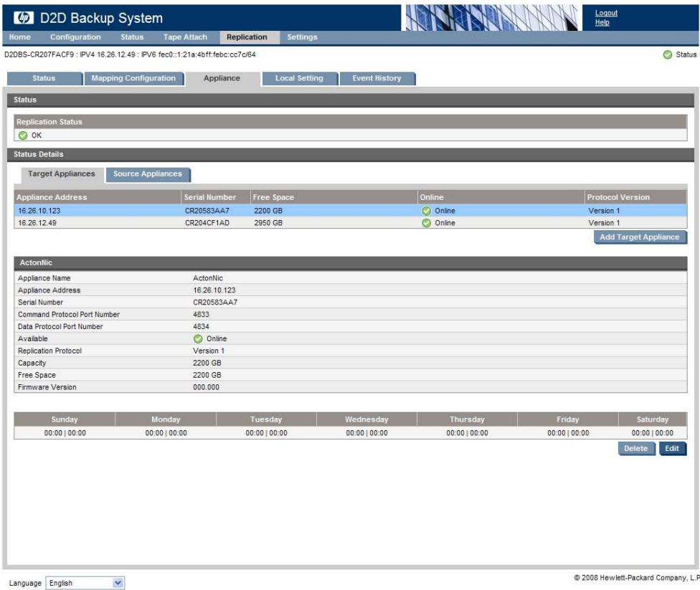Click serial number CR204CF1AD in table
This screenshot has width=700, height=590.
[207, 223]
